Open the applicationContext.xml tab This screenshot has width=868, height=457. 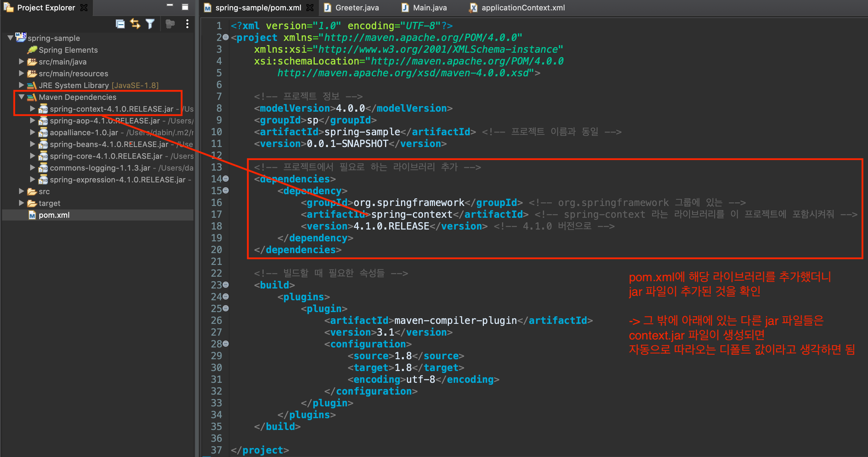pyautogui.click(x=523, y=8)
